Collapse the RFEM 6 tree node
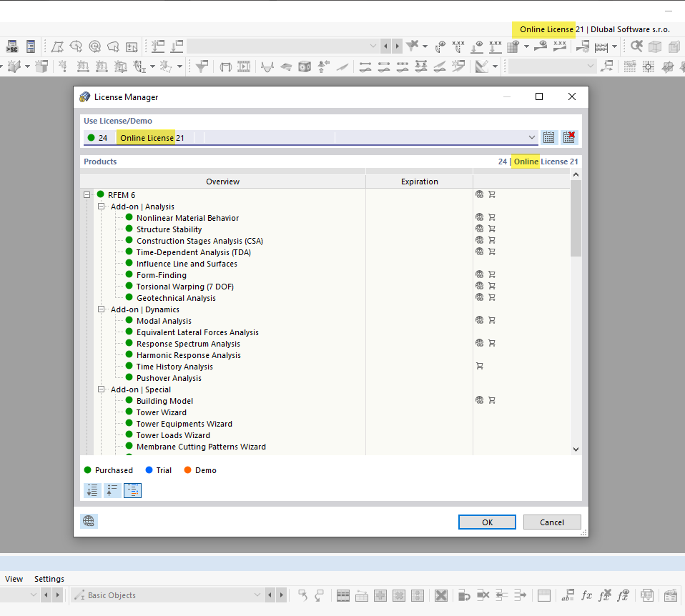685x616 pixels. click(x=87, y=194)
